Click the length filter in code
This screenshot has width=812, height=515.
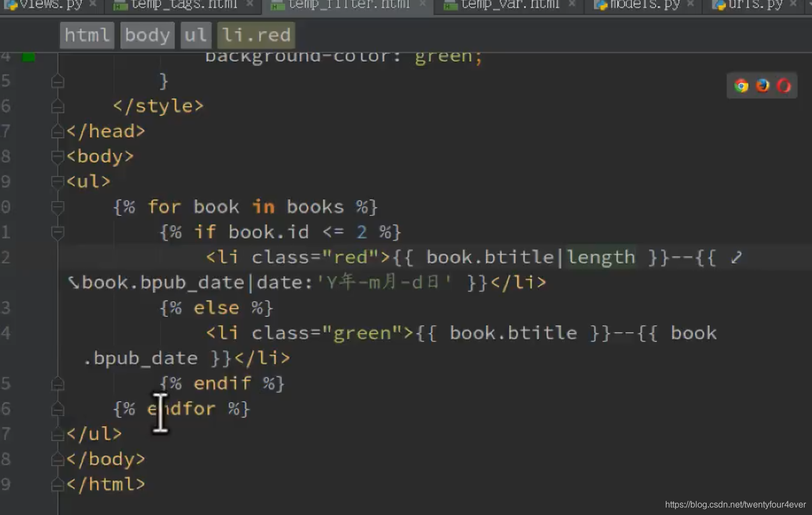tap(601, 257)
